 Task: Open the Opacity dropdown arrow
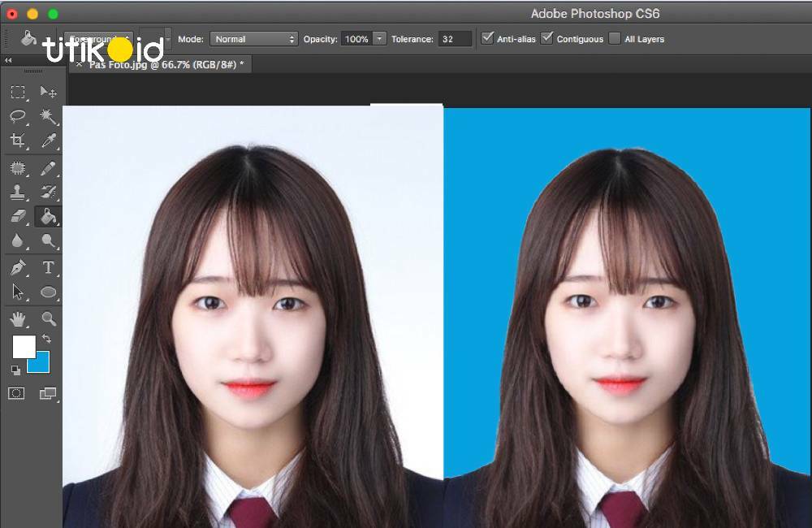378,38
